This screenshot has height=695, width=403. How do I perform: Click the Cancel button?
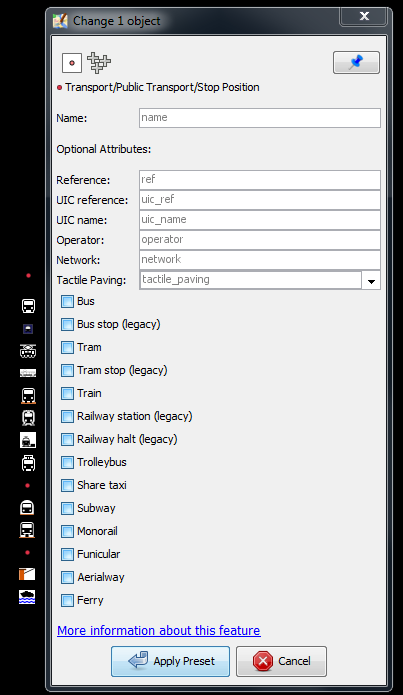click(x=282, y=661)
